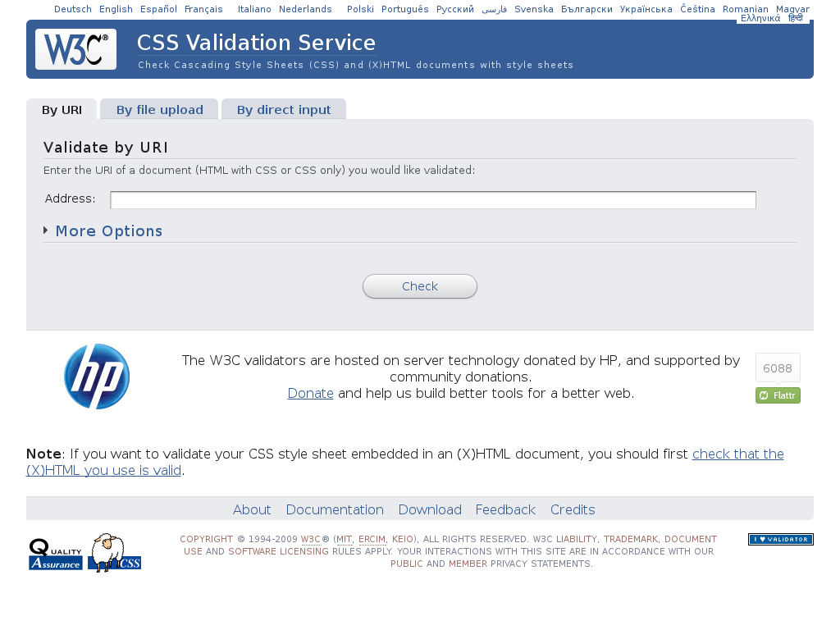Follow the Donate link
The image size is (840, 630).
311,393
